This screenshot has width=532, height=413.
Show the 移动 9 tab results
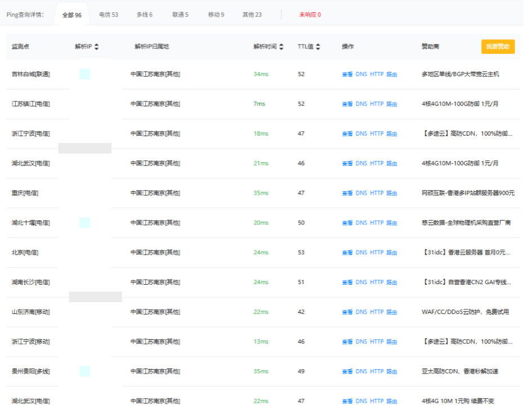click(216, 15)
